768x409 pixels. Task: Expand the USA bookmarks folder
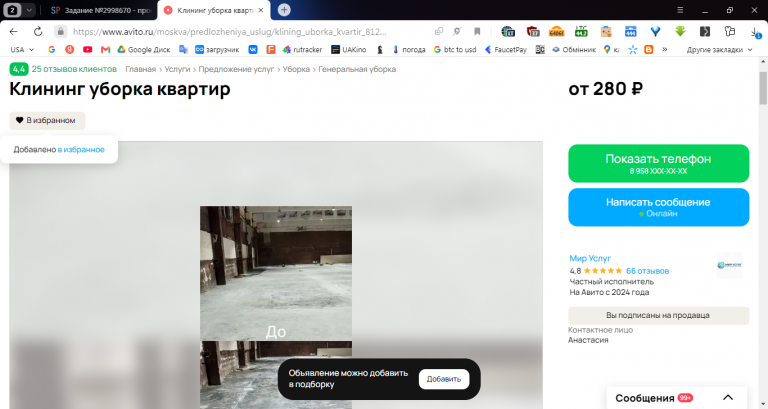point(22,49)
